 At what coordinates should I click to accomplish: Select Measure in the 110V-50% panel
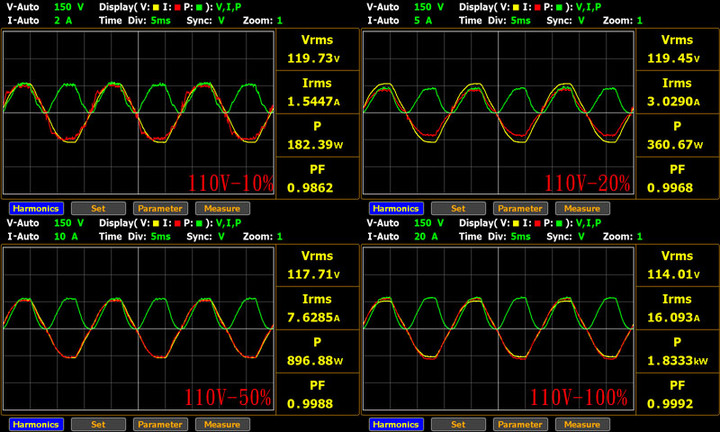222,424
